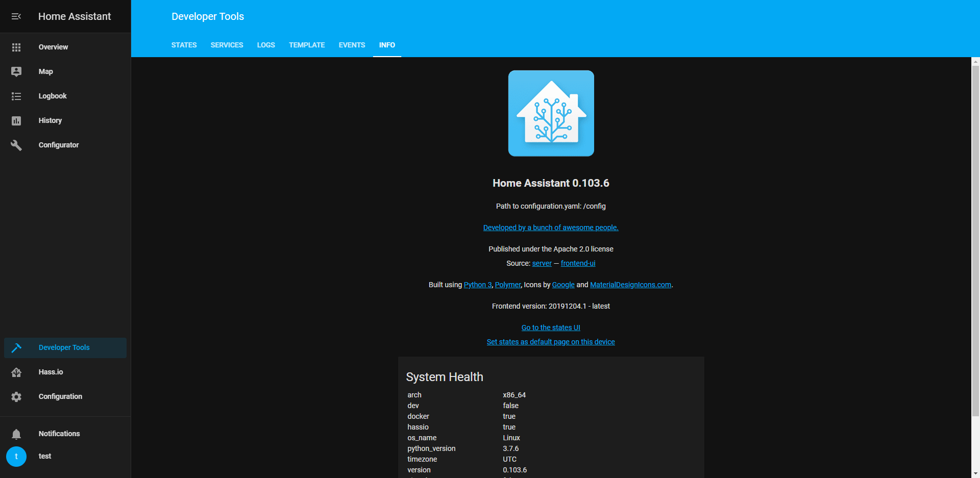Click the arch value x86_64
The width and height of the screenshot is (980, 478).
coord(514,395)
